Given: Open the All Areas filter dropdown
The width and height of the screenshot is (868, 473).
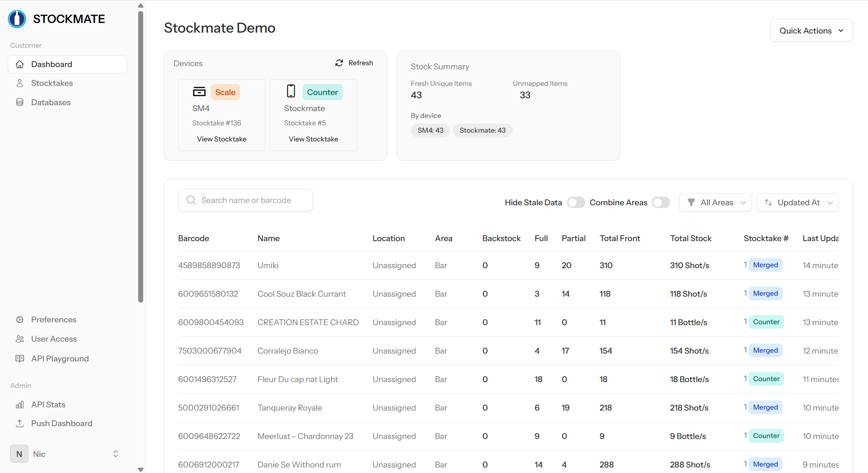Looking at the screenshot, I should pos(715,203).
